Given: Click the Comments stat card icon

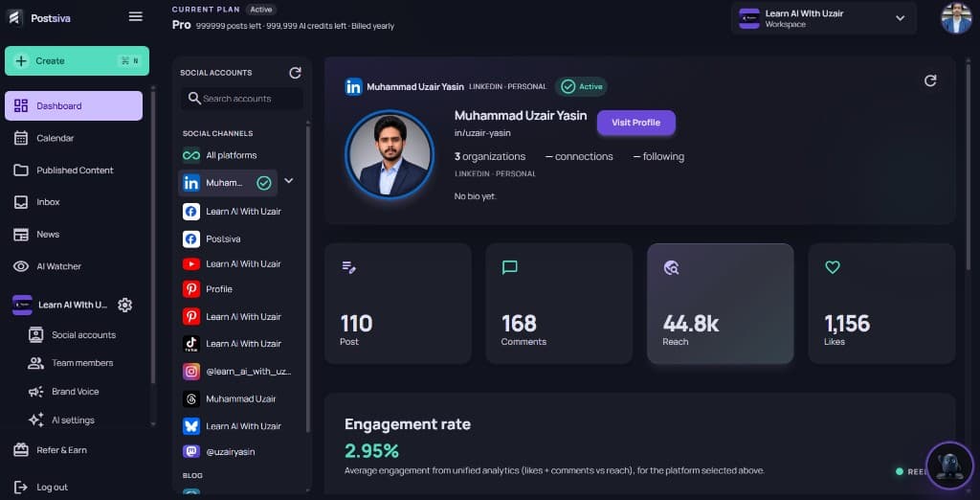Looking at the screenshot, I should tap(510, 267).
